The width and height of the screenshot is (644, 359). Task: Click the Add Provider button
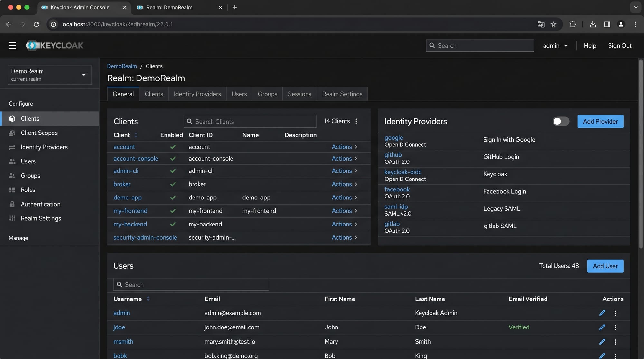pyautogui.click(x=600, y=121)
